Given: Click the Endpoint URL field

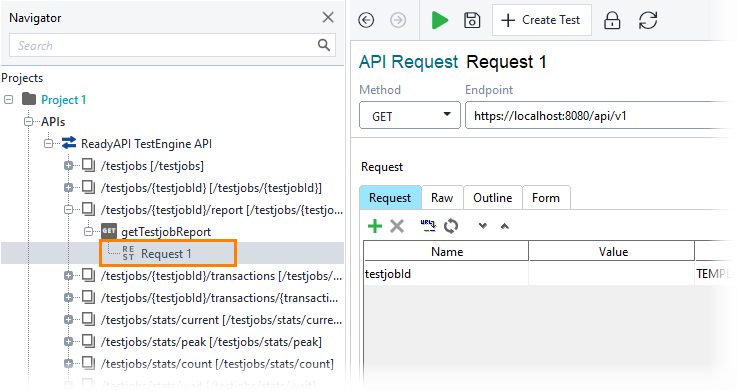Looking at the screenshot, I should [x=600, y=115].
